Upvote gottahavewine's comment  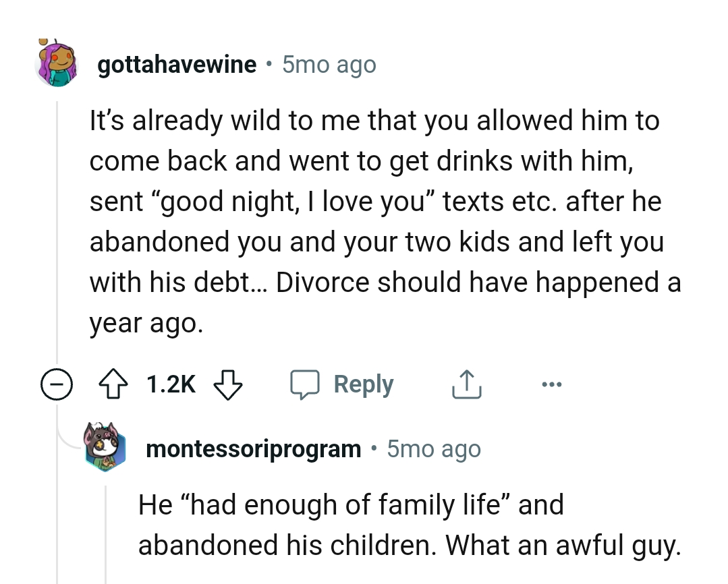[115, 384]
